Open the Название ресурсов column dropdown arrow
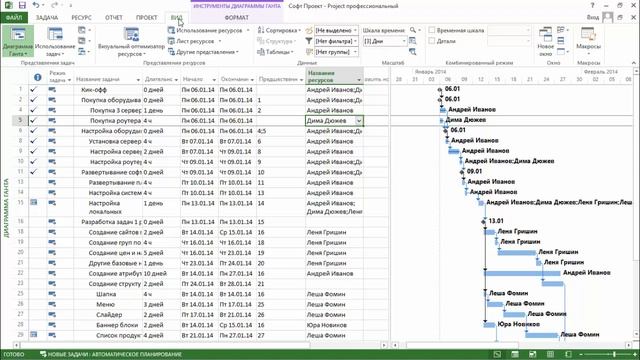640x360 pixels. pyautogui.click(x=359, y=80)
